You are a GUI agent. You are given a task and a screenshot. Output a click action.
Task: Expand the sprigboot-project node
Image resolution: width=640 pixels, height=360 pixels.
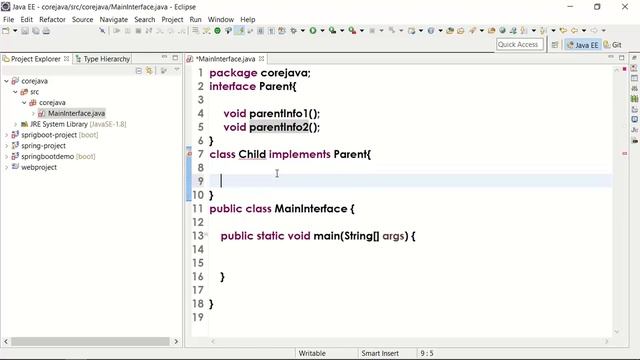7,135
